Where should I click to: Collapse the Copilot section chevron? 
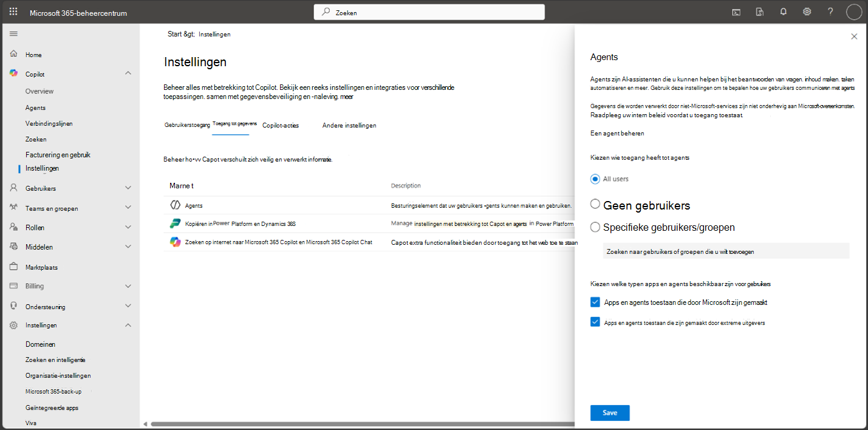[x=128, y=73]
